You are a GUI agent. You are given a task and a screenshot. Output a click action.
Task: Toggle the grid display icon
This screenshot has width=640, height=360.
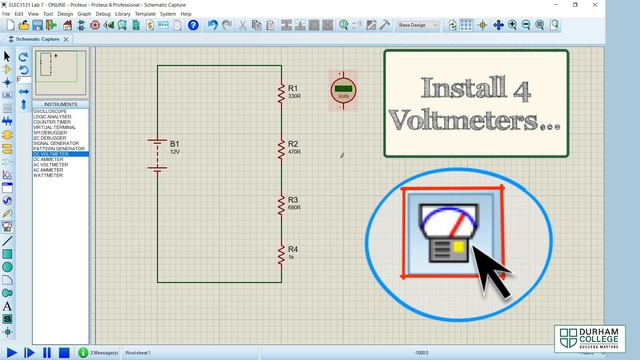coord(466,25)
